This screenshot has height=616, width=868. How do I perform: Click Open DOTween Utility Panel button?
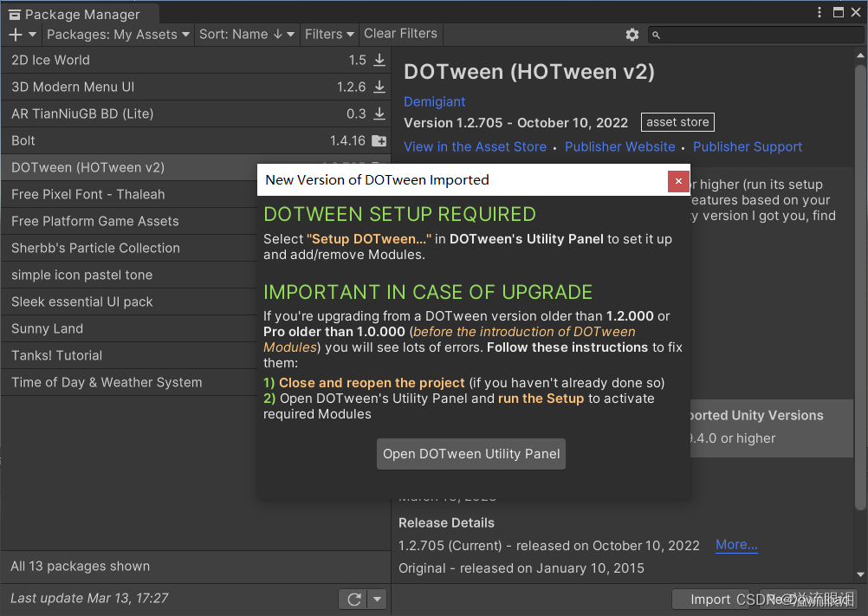[471, 454]
